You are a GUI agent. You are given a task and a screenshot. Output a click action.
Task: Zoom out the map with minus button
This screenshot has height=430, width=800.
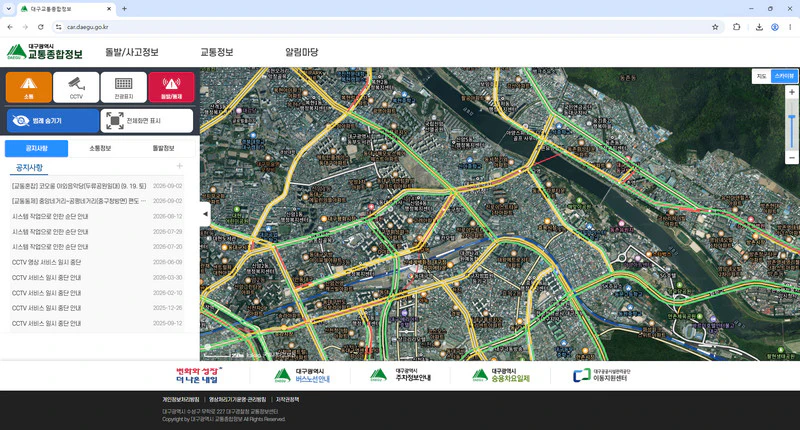pos(792,158)
